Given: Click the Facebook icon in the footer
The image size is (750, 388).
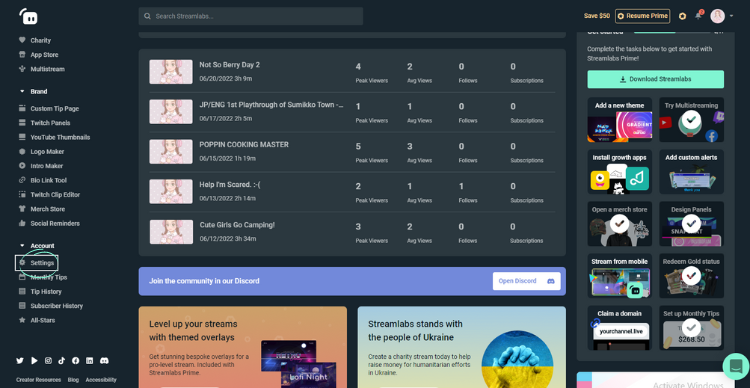Looking at the screenshot, I should pyautogui.click(x=76, y=361).
